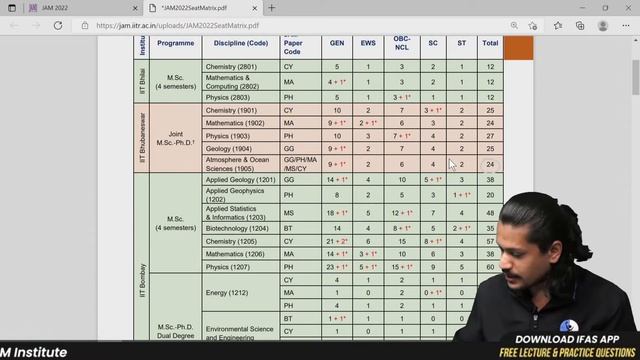The width and height of the screenshot is (640, 360).
Task: Select Energy (1212) discipline cell
Action: [241, 293]
